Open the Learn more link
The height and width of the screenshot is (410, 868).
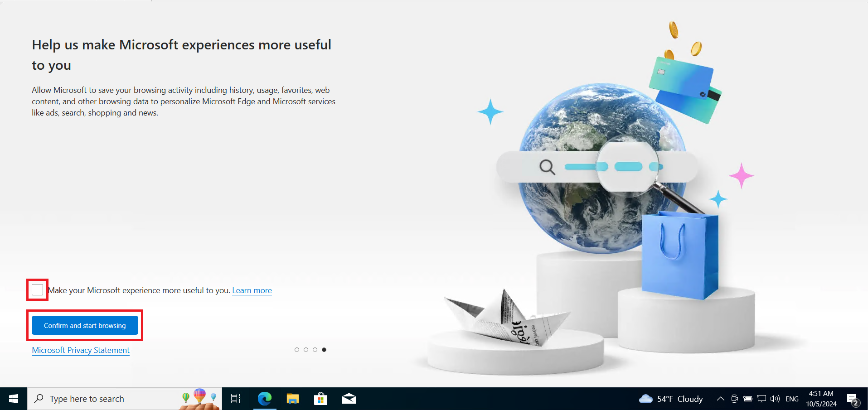point(252,290)
